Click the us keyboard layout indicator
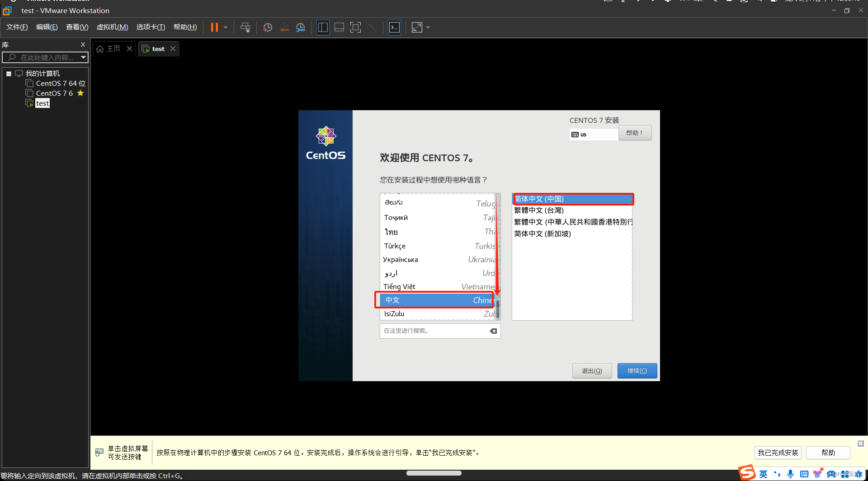Image resolution: width=868 pixels, height=481 pixels. tap(594, 135)
